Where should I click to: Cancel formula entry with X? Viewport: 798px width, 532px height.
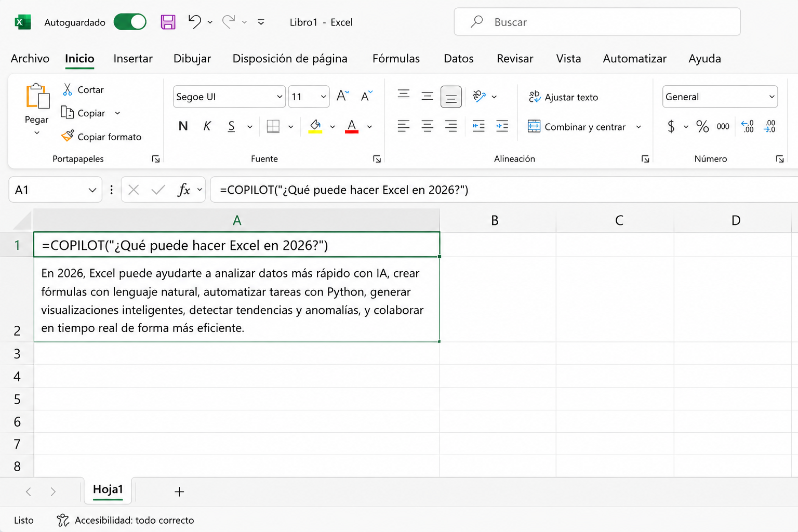pos(134,190)
